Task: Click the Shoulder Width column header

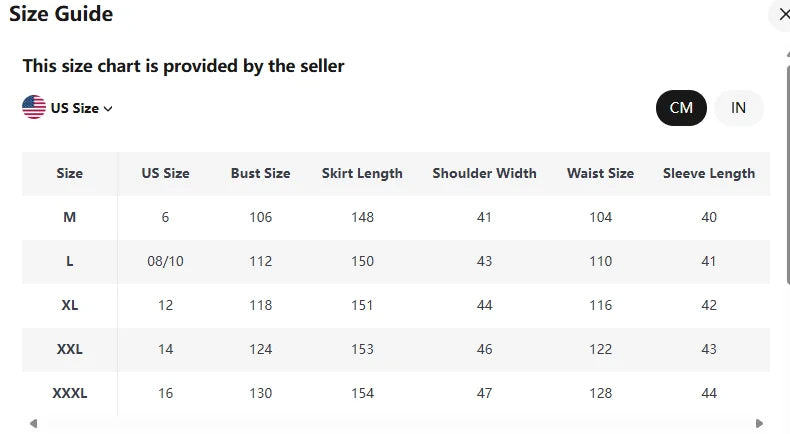Action: tap(484, 173)
